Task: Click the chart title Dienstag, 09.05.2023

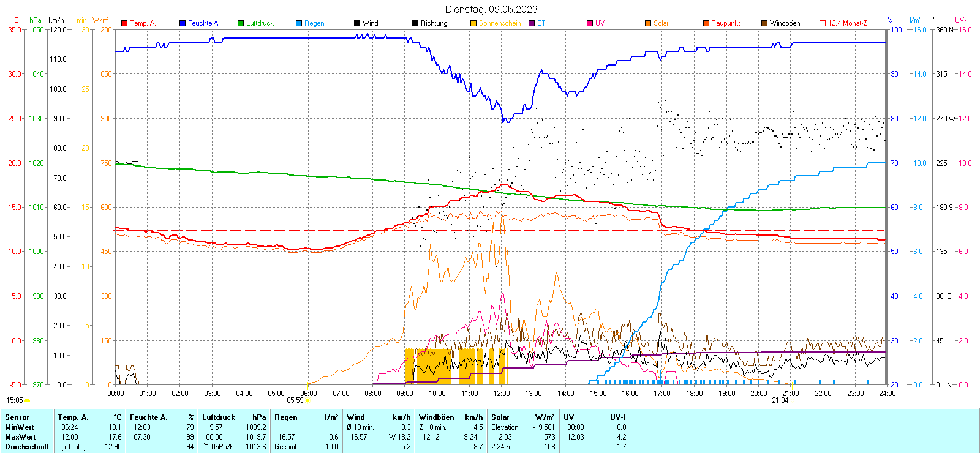Action: click(491, 9)
